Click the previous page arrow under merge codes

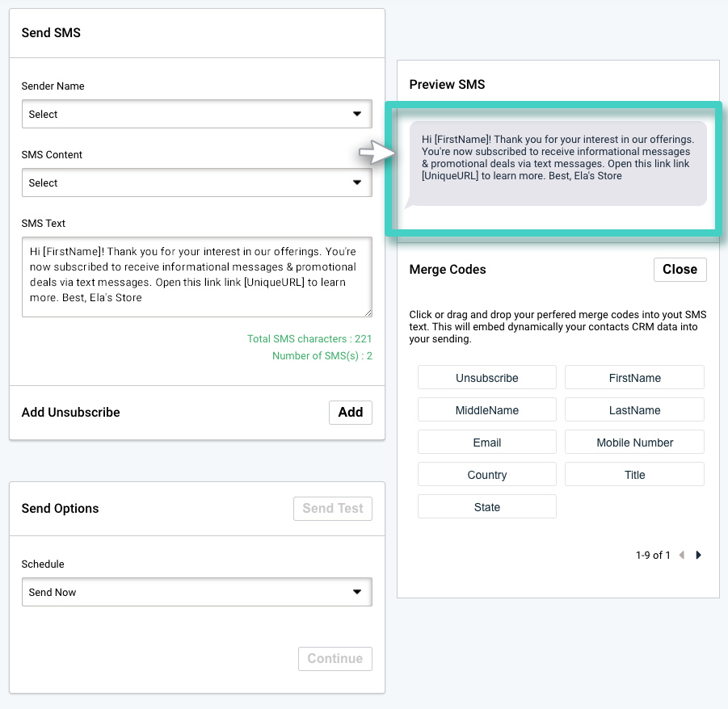(x=681, y=555)
